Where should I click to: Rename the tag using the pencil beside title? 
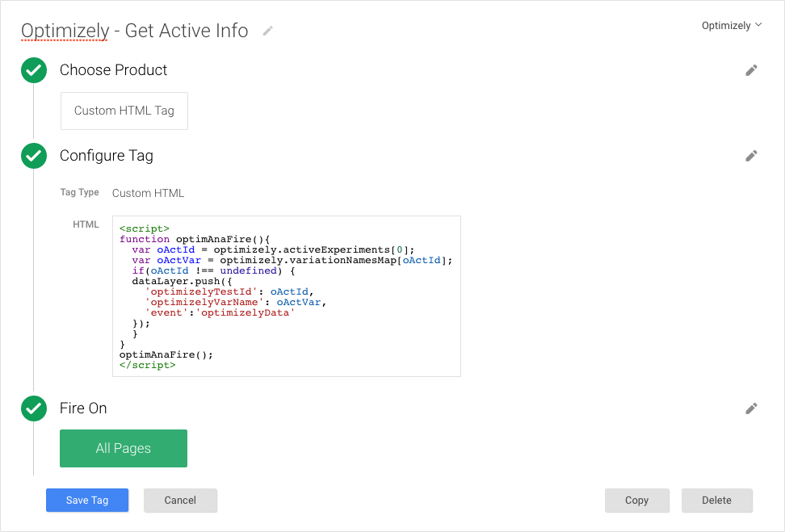coord(267,30)
